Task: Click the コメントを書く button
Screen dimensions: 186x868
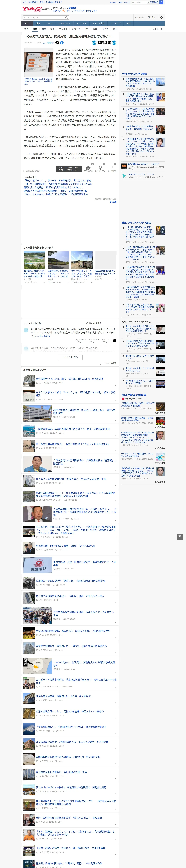Action: 93,323
